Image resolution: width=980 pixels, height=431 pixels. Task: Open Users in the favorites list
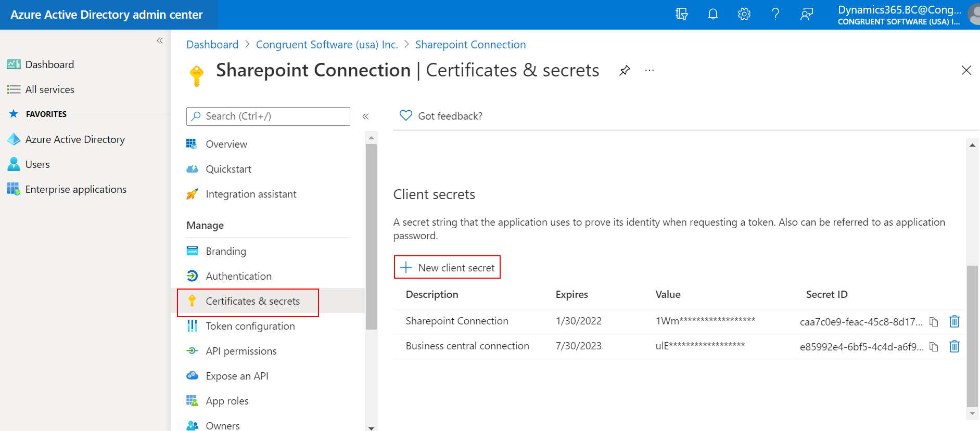[37, 164]
